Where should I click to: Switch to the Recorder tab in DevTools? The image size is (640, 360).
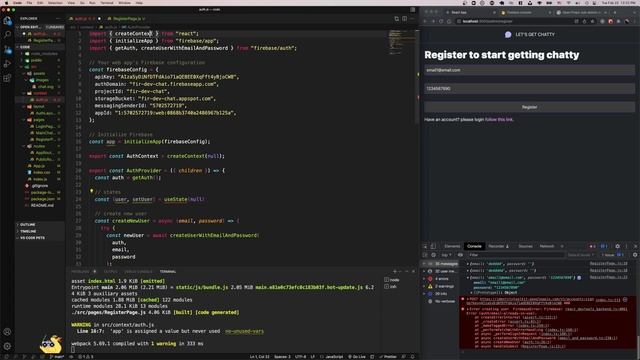(x=498, y=246)
